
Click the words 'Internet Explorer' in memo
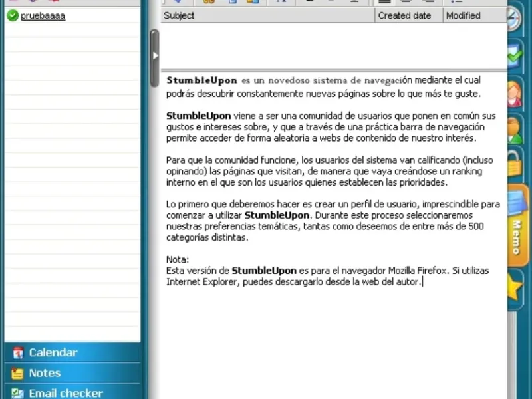(x=202, y=282)
